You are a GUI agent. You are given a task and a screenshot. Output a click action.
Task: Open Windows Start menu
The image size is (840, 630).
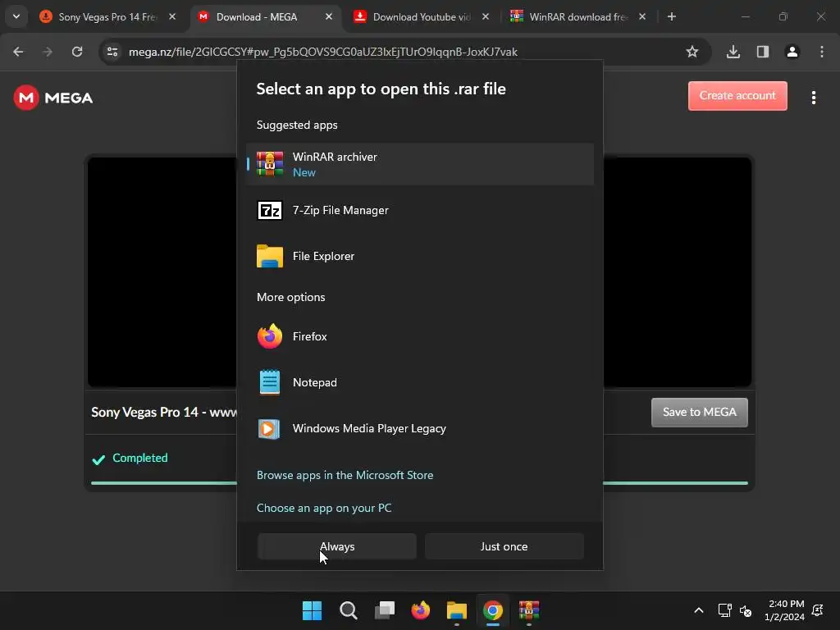(313, 610)
